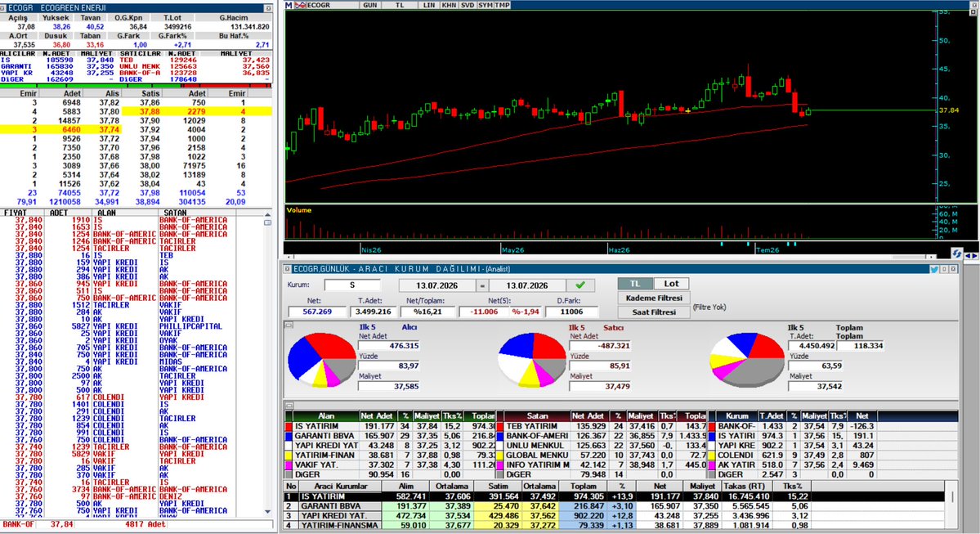Toggle GUN period in chart toolbar
The image size is (980, 534).
[x=370, y=5]
